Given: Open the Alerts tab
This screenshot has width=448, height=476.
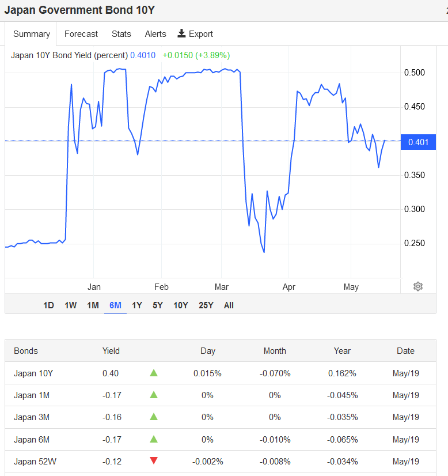Looking at the screenshot, I should [155, 33].
